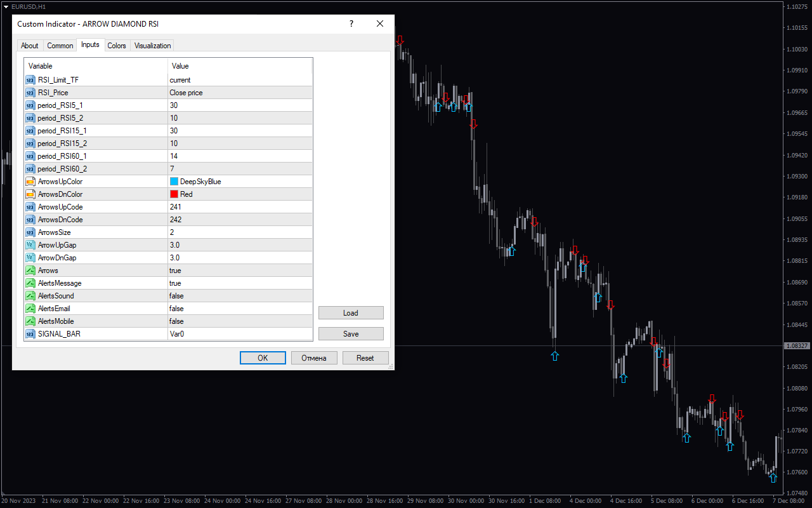Click the period_RSI60_2 variable icon
The image size is (812, 508).
(x=30, y=169)
